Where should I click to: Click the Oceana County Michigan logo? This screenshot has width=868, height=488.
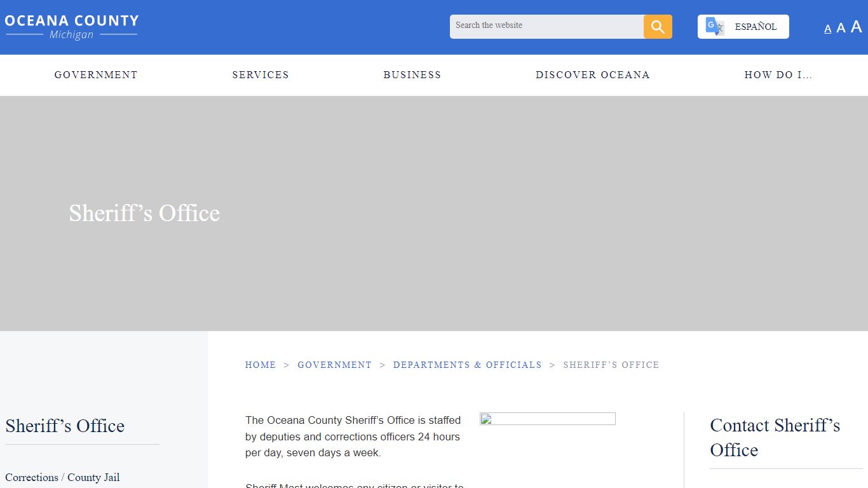point(71,27)
